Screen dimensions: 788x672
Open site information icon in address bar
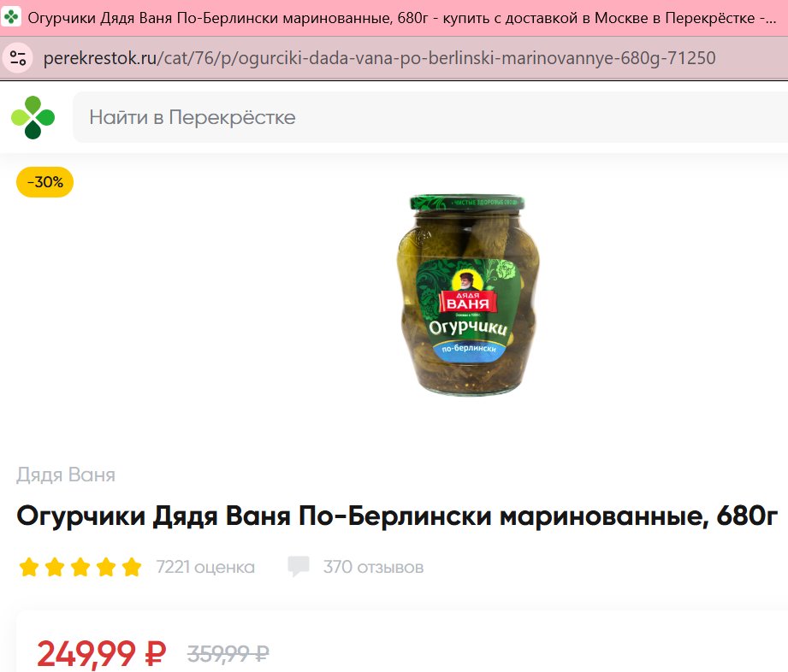pos(18,58)
